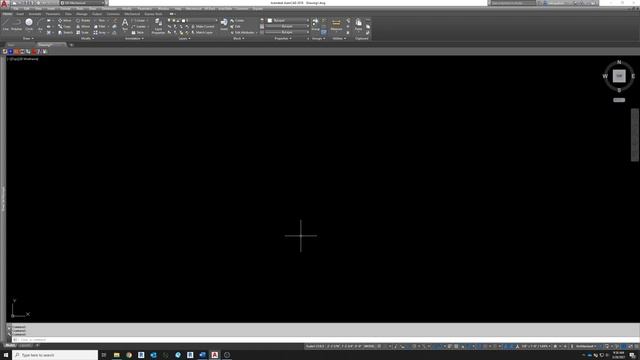640x360 pixels.
Task: Open the Insert block tool
Action: (224, 24)
